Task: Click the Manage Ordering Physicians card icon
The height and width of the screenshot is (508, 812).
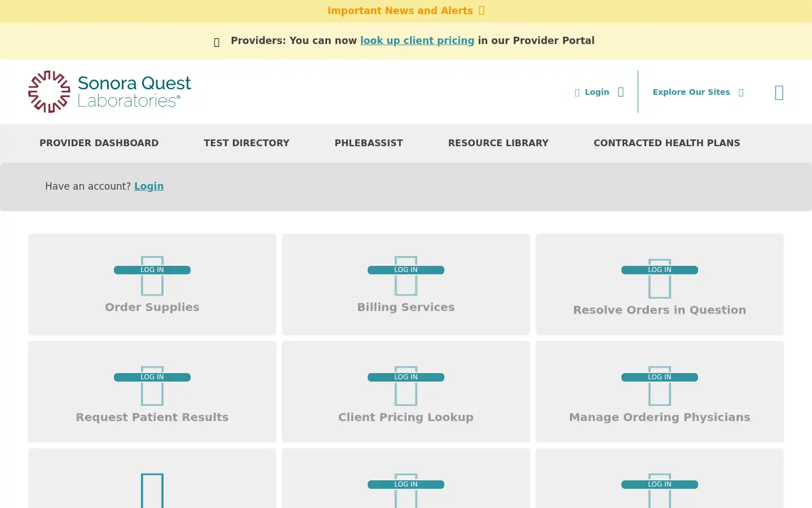Action: tap(660, 386)
